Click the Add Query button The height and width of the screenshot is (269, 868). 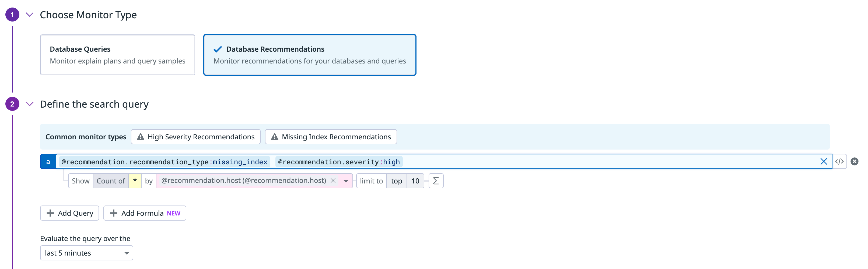tap(69, 213)
